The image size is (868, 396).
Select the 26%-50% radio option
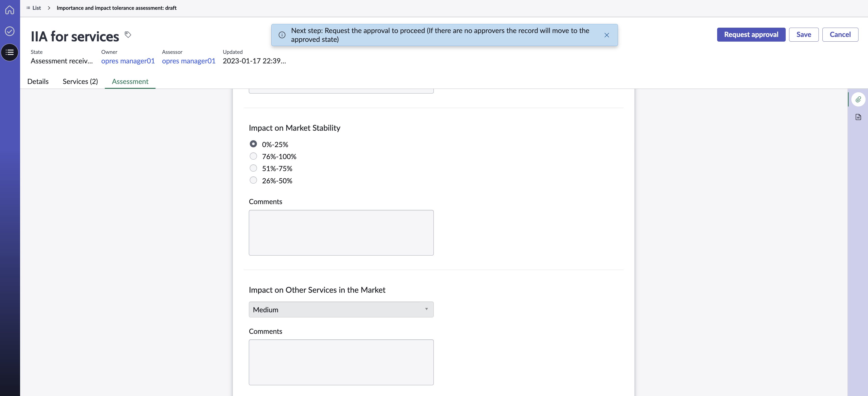click(x=253, y=180)
